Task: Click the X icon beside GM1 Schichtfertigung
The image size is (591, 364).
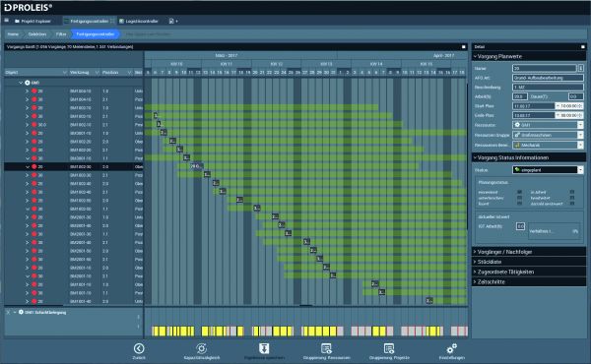Action: (8, 312)
